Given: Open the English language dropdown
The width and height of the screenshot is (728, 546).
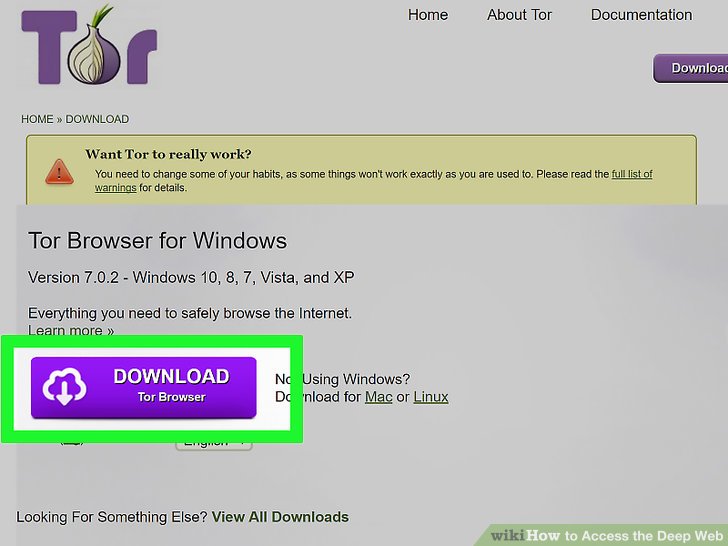Looking at the screenshot, I should pos(214,445).
